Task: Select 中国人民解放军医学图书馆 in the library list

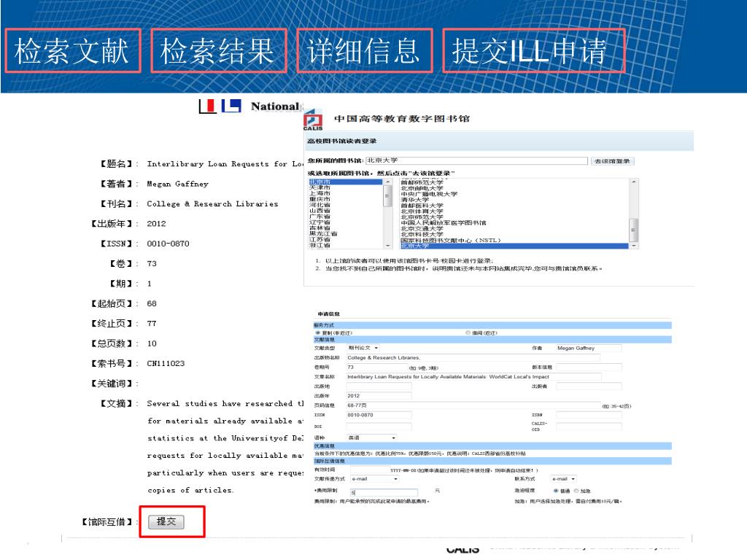Action: click(x=444, y=222)
